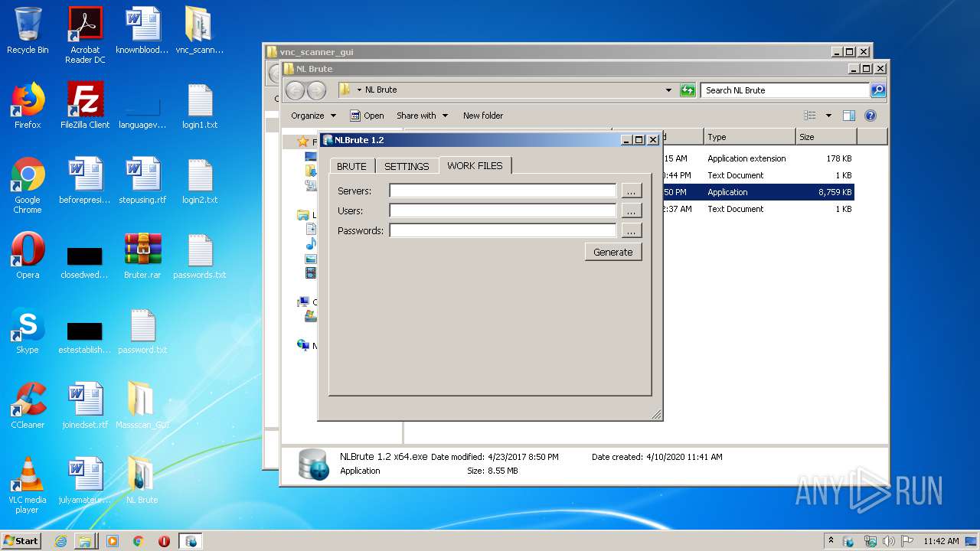The image size is (980, 551).
Task: Select passwords.txt on desktop
Action: (x=200, y=256)
